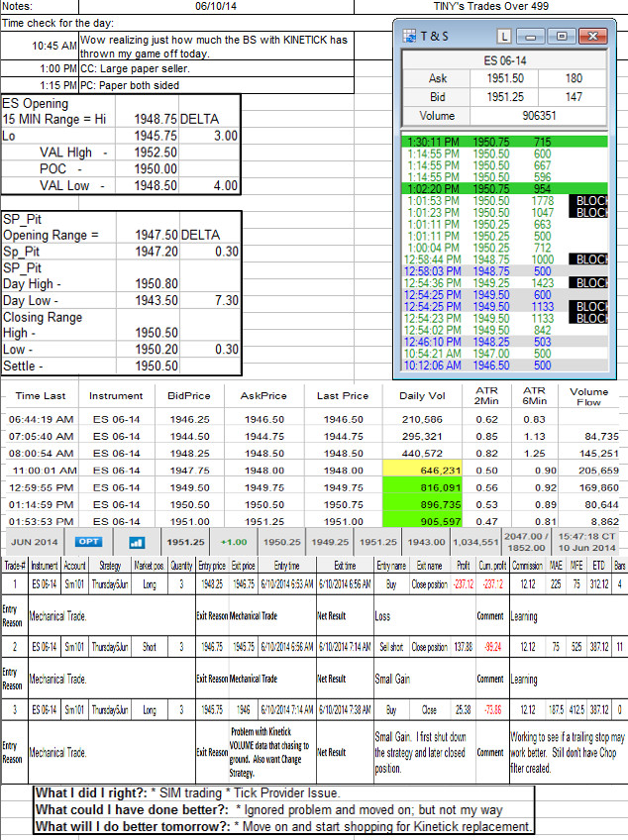The width and height of the screenshot is (628, 840).
Task: Click the Ask size 180
Action: (x=574, y=78)
